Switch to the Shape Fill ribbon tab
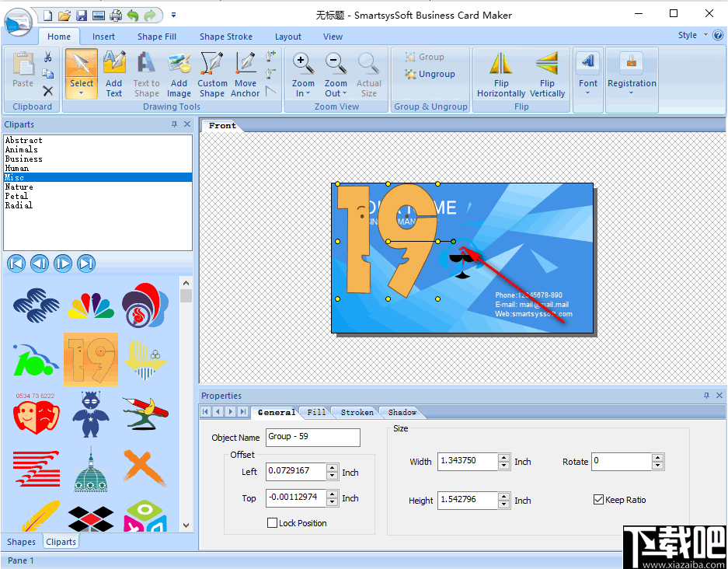 click(156, 37)
